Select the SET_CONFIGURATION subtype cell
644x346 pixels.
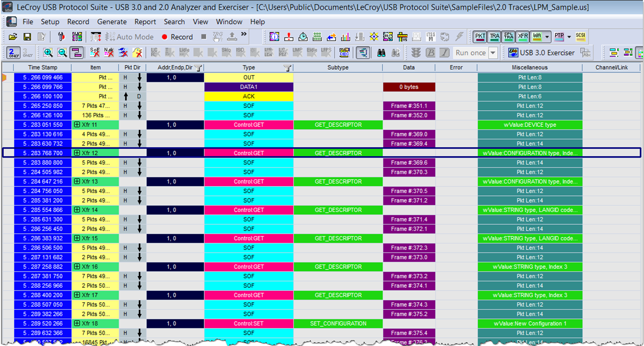point(338,324)
